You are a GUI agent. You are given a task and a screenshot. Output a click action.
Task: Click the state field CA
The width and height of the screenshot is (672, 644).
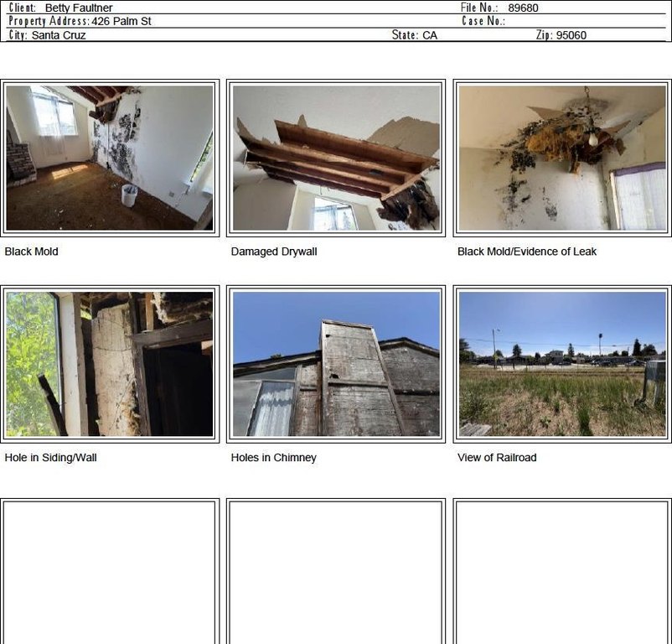coord(430,35)
